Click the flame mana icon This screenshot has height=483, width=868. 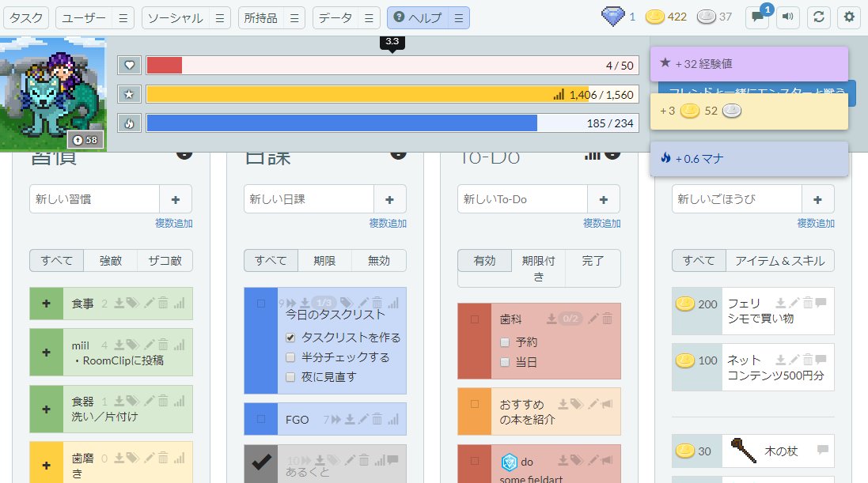click(x=129, y=123)
